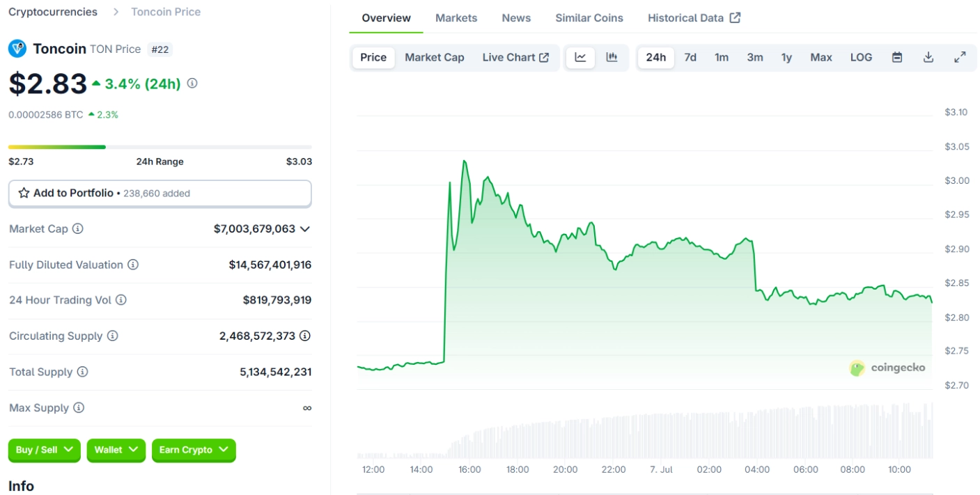Download the chart data
This screenshot has height=495, width=980.
tap(928, 58)
